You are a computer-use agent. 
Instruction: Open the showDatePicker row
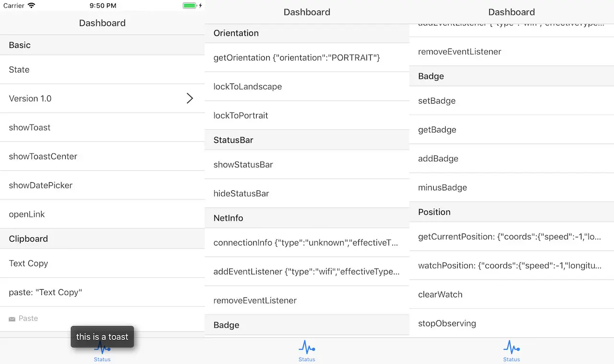(x=102, y=185)
